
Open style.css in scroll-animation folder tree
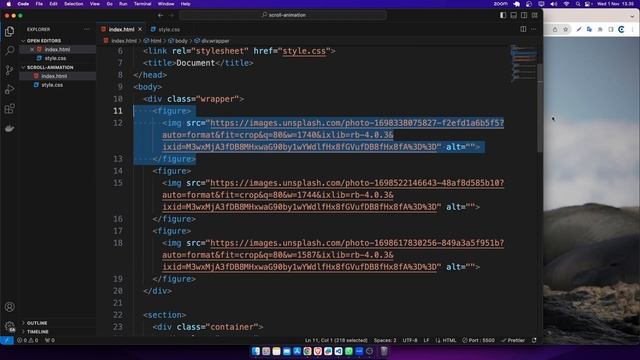(x=52, y=85)
